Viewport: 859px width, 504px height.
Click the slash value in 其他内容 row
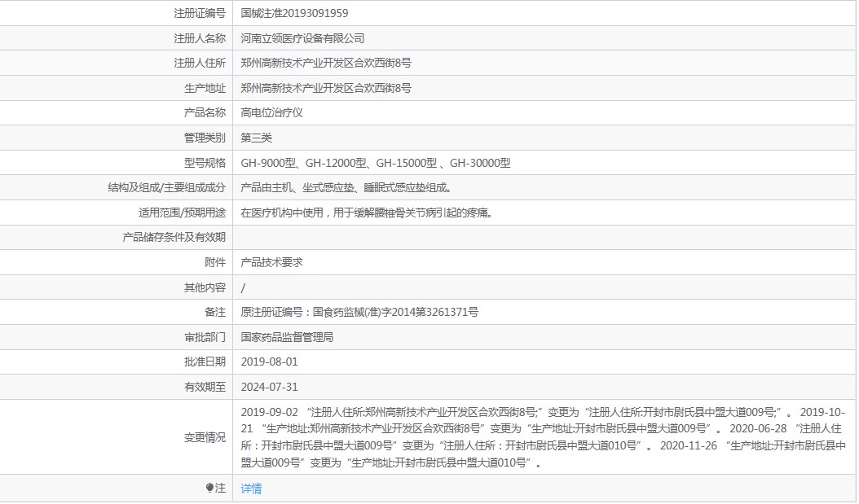point(243,288)
